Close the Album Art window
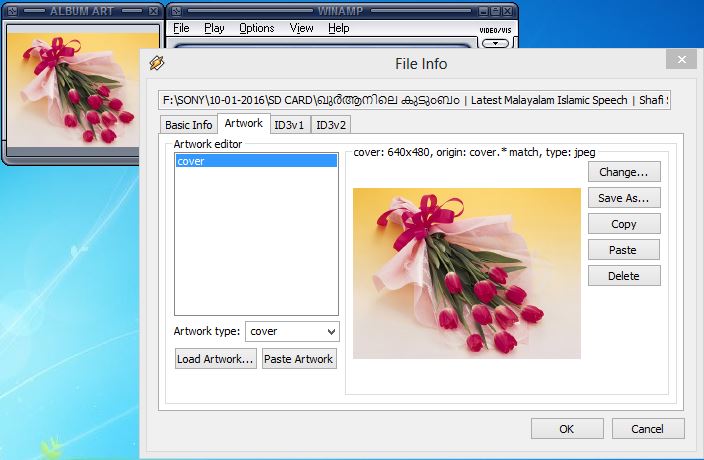This screenshot has height=460, width=704. pos(154,11)
